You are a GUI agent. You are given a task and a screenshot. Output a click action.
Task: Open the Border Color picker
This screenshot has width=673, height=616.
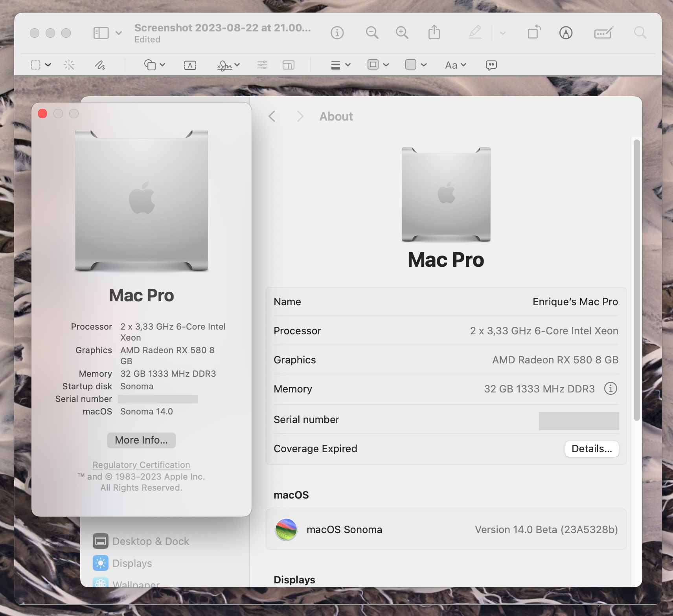[x=378, y=65]
